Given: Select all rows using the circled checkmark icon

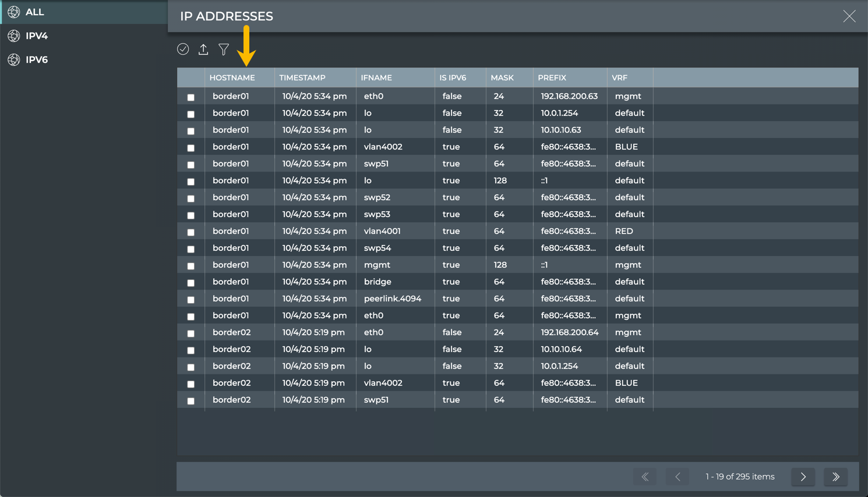Looking at the screenshot, I should 183,49.
